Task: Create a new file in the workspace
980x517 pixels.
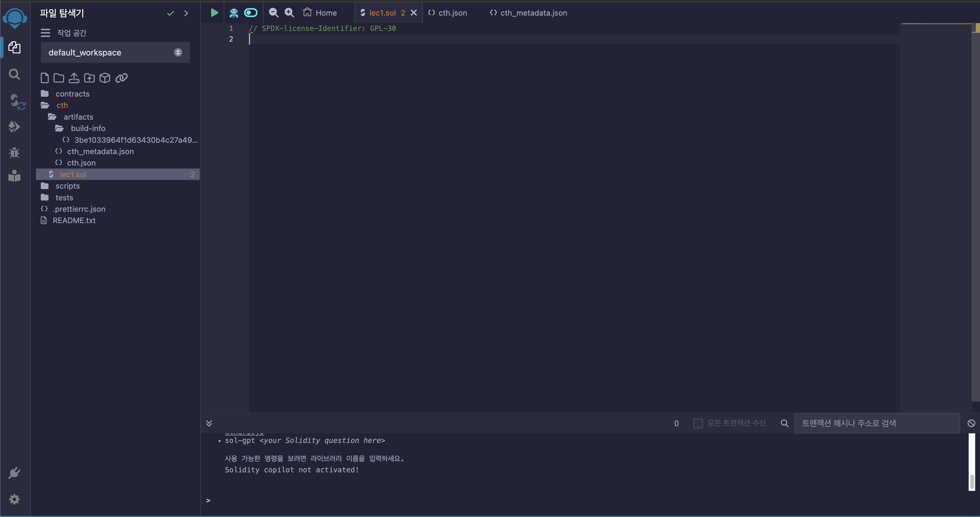Action: (44, 78)
